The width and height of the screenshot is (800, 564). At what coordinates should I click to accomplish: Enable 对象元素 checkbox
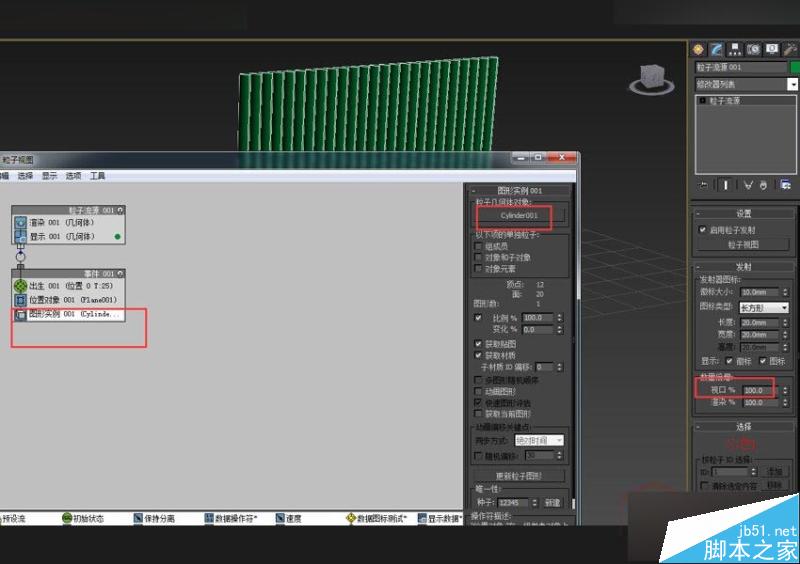coord(478,268)
